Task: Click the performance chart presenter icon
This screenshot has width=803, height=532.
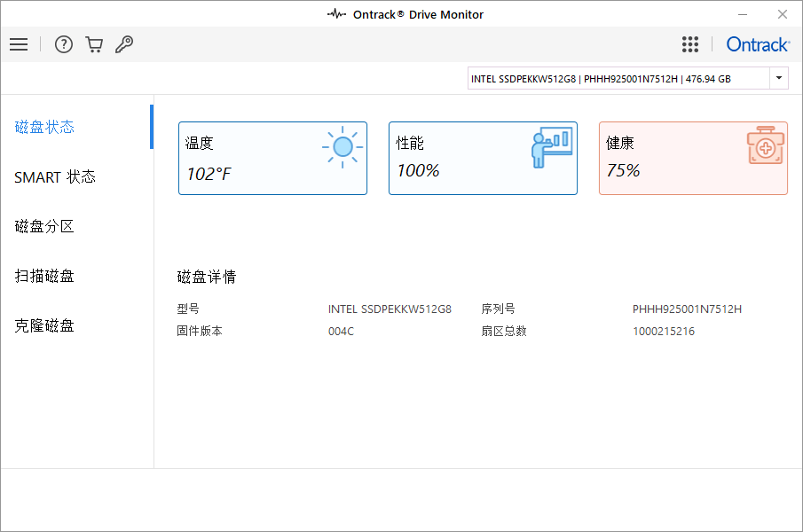Action: 552,147
